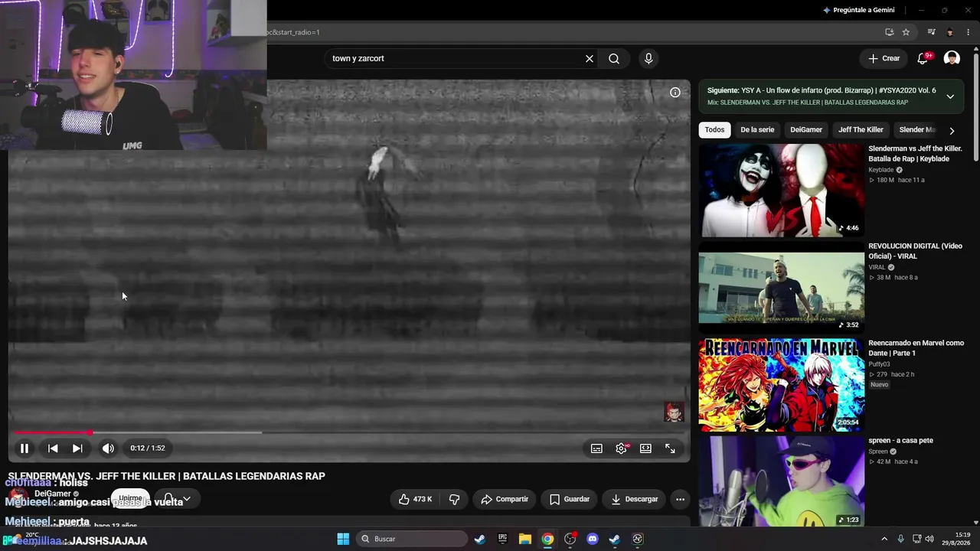Open the taskbar volume icon
The width and height of the screenshot is (980, 551).
pos(929,539)
